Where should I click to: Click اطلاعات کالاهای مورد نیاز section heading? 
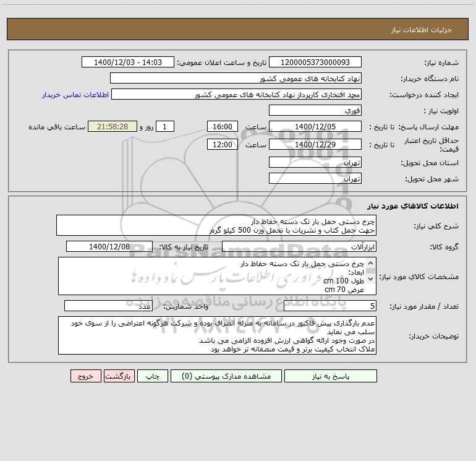coord(413,206)
